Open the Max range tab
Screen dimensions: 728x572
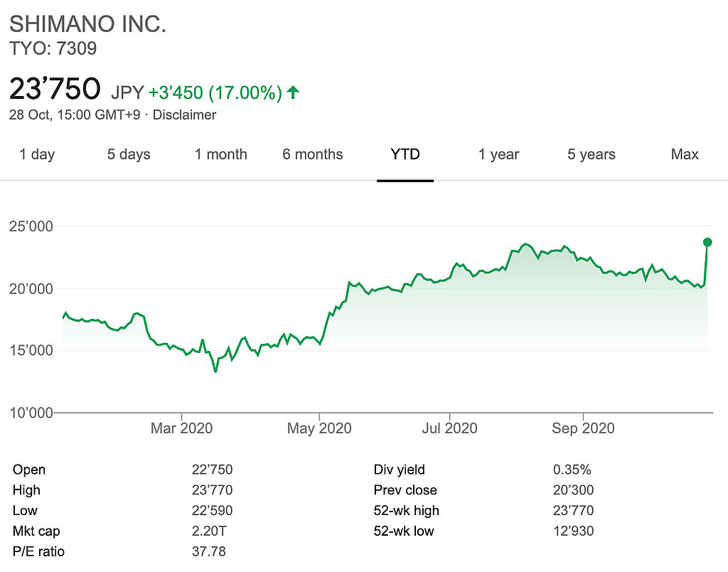click(685, 154)
